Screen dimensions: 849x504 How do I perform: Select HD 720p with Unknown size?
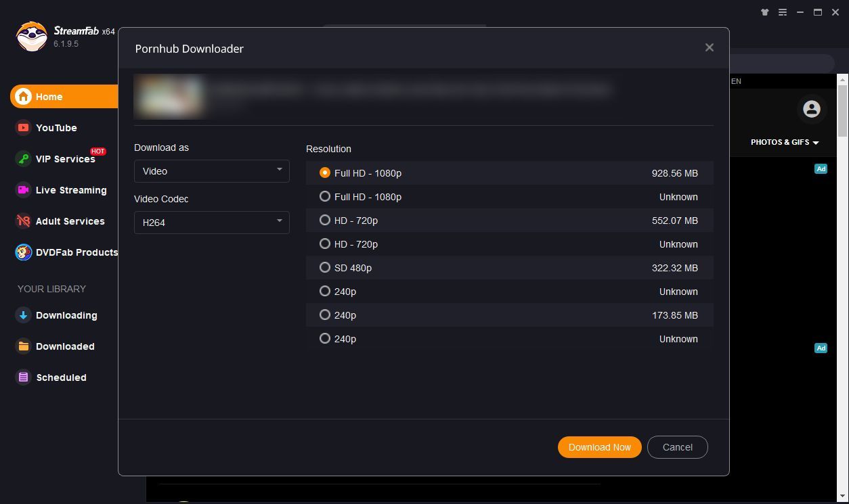coord(509,244)
